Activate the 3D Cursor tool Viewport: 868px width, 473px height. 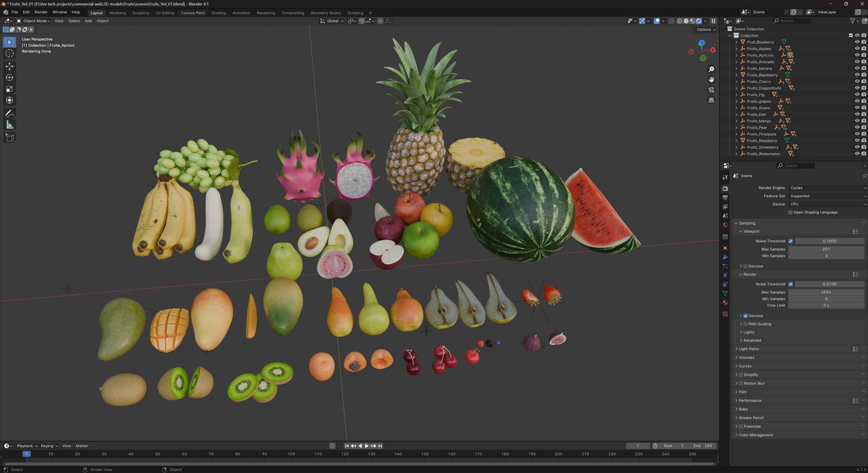click(x=9, y=53)
